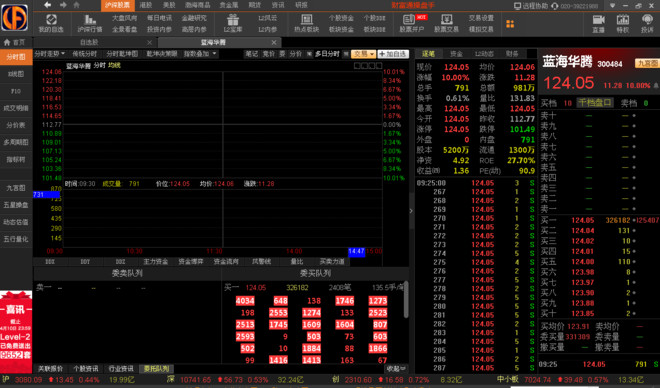
Task: Toggle first small square above the chart
Action: 357,66
